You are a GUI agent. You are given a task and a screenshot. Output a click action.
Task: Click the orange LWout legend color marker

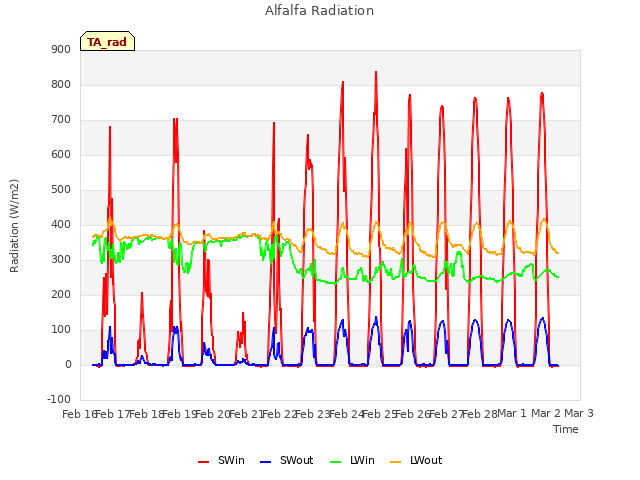[x=396, y=462]
